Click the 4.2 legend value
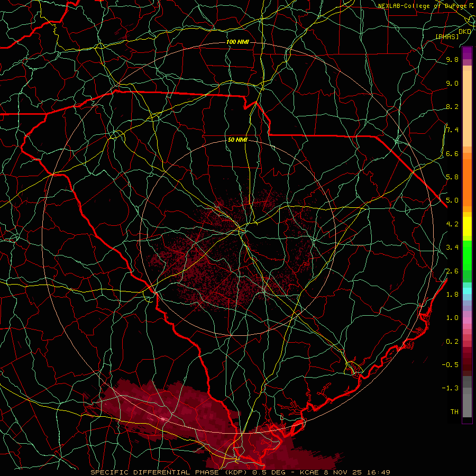The height and width of the screenshot is (476, 476). pyautogui.click(x=452, y=224)
